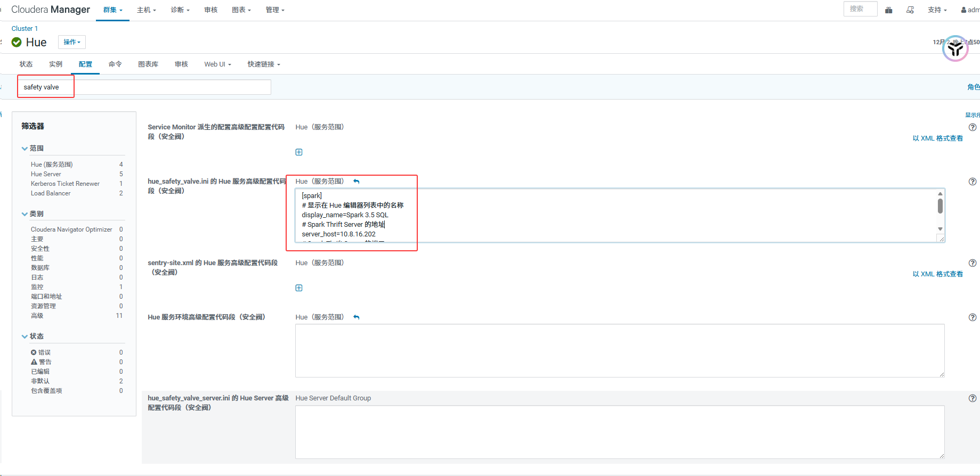Go to Cluster 1 breadcrumb link
The height and width of the screenshot is (476, 980).
(x=25, y=29)
